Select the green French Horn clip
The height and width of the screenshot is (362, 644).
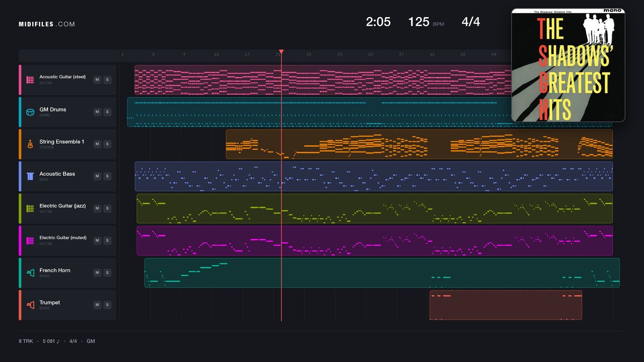(x=382, y=273)
